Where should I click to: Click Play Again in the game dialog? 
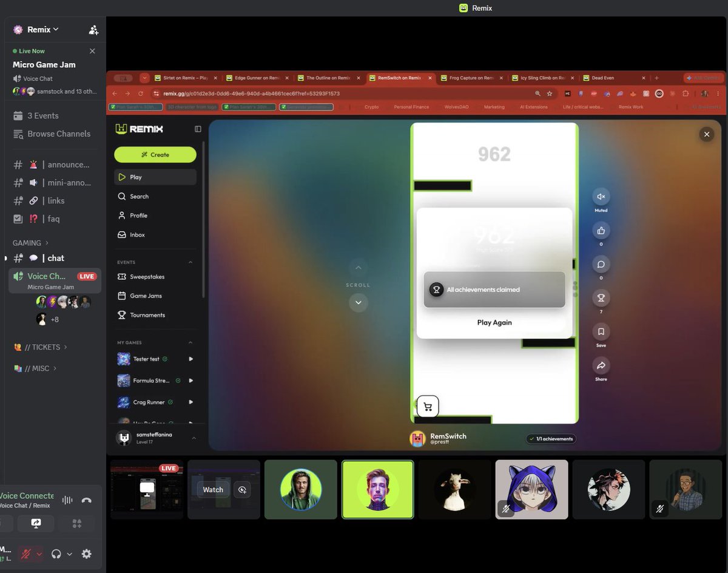coord(494,322)
